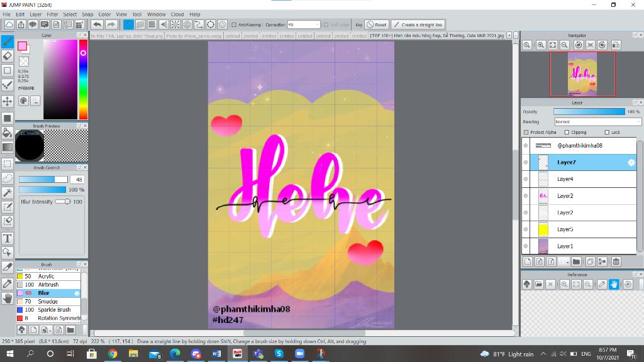
Task: Toggle the AntiAliasing checkbox
Action: [x=234, y=25]
